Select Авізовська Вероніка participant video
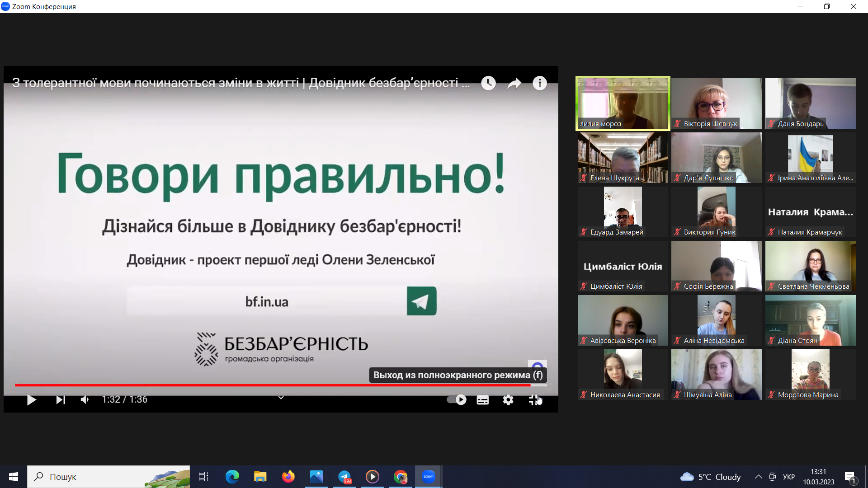Screen dimensions: 868x488 (623, 320)
